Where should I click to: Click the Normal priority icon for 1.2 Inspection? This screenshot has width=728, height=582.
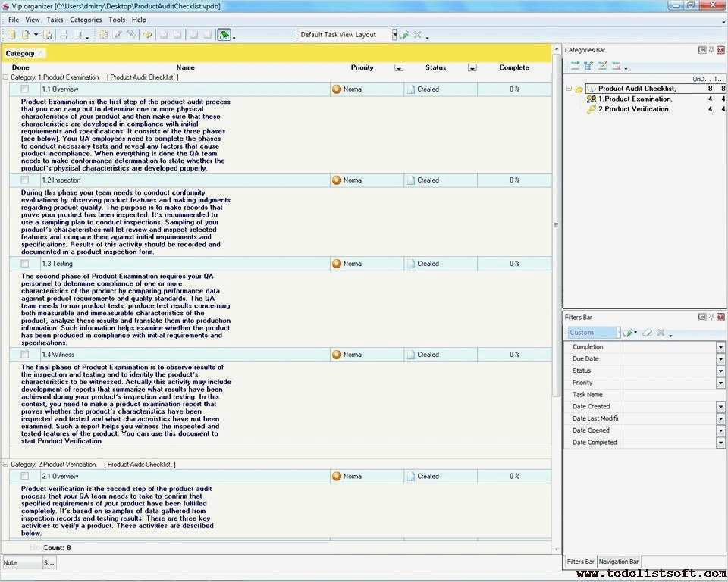pos(337,180)
